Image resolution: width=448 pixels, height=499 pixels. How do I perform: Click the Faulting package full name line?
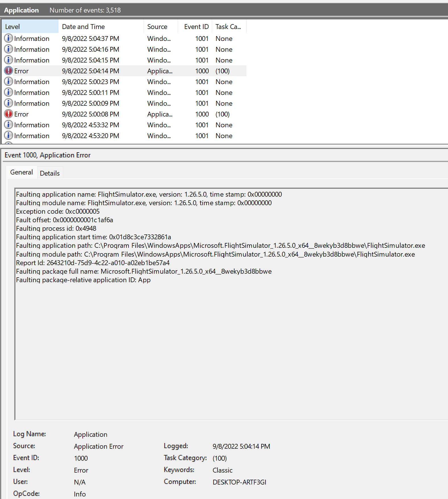tap(144, 271)
